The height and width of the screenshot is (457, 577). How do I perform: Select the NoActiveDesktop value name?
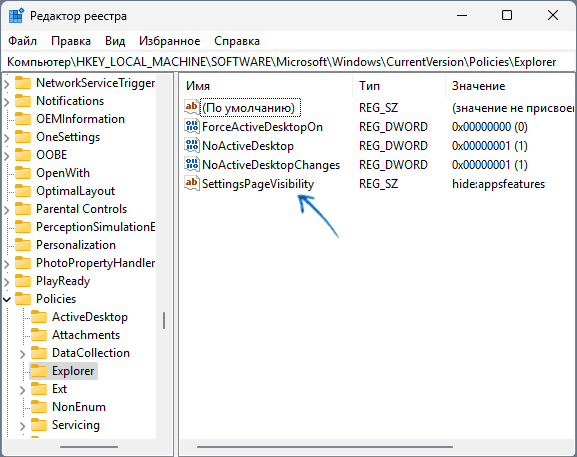coord(248,146)
